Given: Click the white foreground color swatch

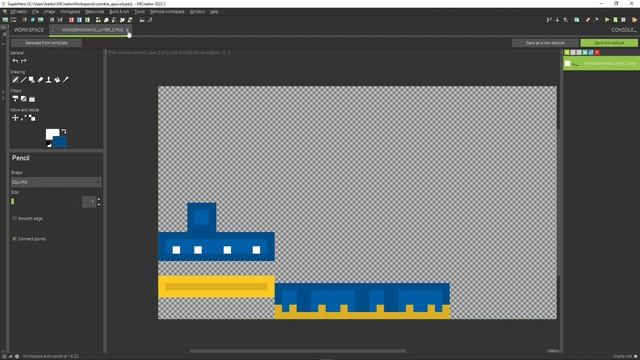Looking at the screenshot, I should click(x=51, y=133).
